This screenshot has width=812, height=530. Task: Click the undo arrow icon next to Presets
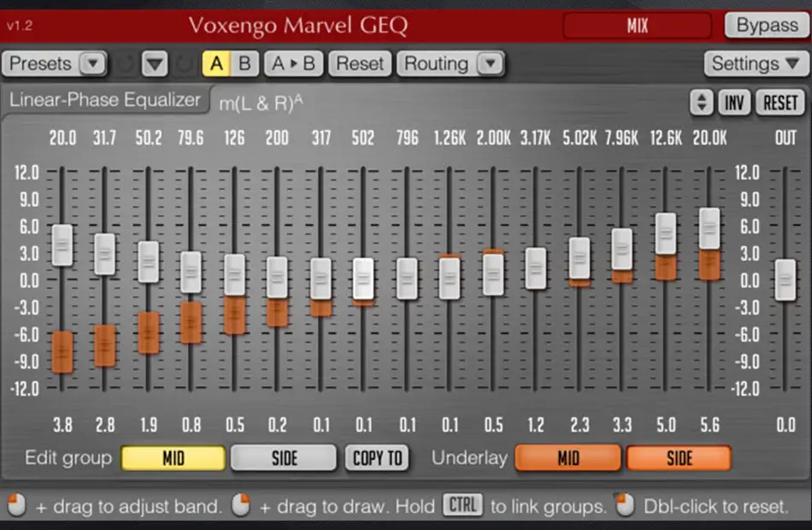coord(124,64)
